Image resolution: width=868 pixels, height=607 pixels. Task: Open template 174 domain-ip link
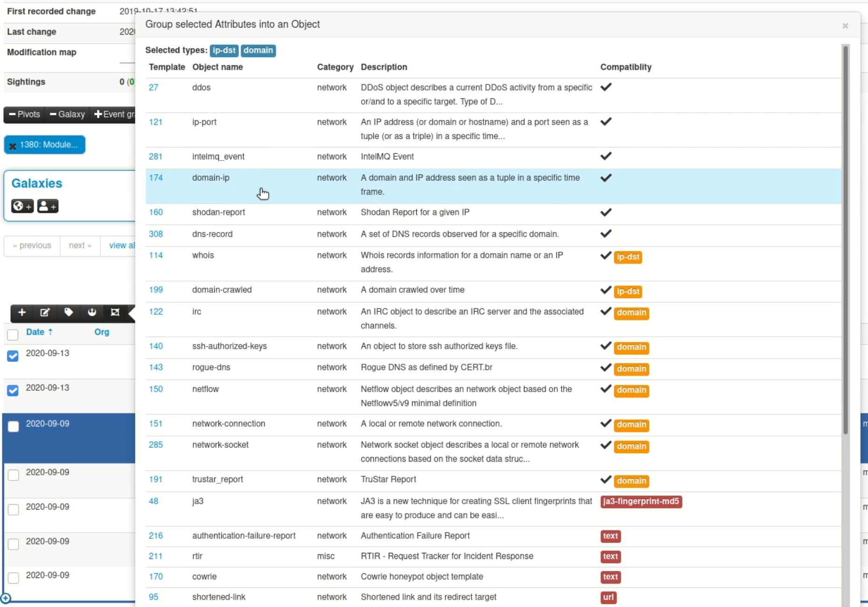[x=155, y=178]
